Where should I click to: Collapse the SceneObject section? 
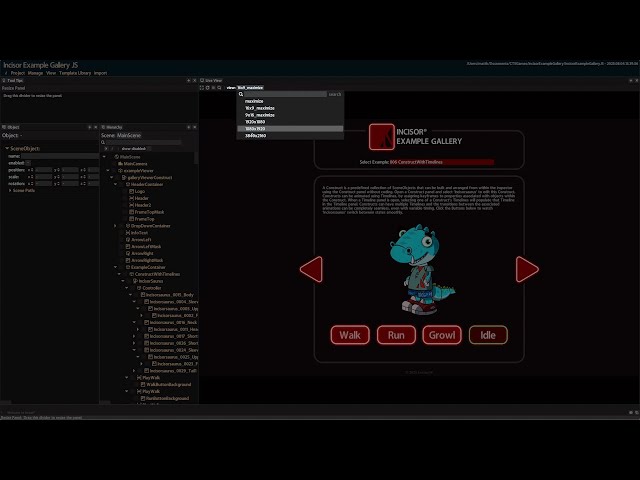pos(7,149)
